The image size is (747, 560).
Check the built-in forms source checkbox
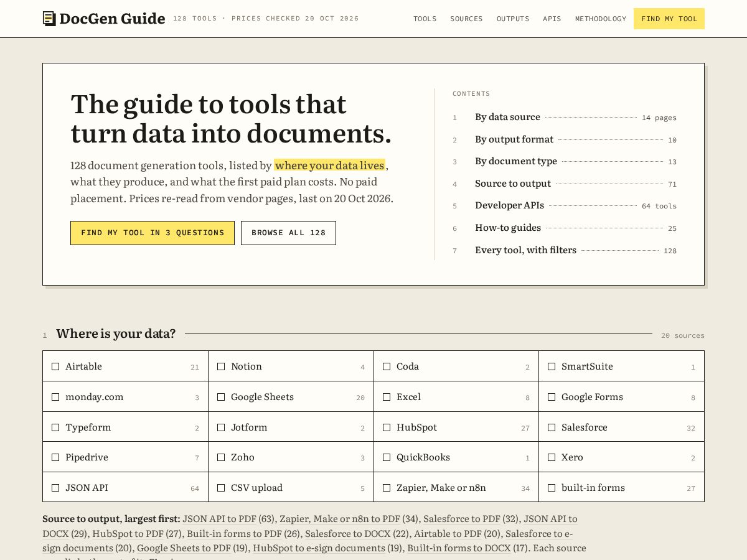coord(552,488)
